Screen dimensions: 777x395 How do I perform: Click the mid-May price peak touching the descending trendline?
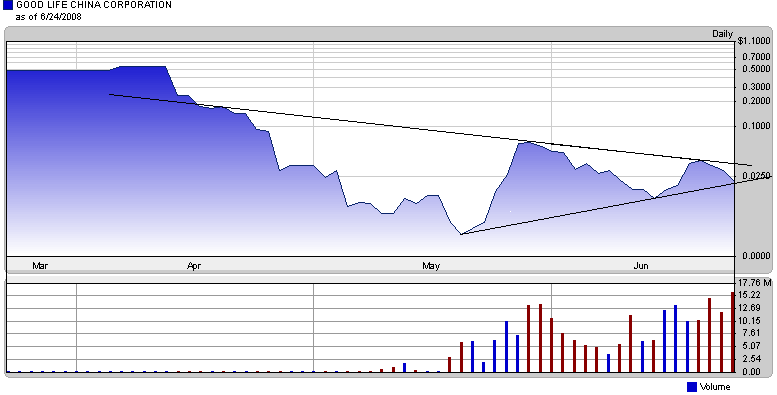[x=529, y=142]
